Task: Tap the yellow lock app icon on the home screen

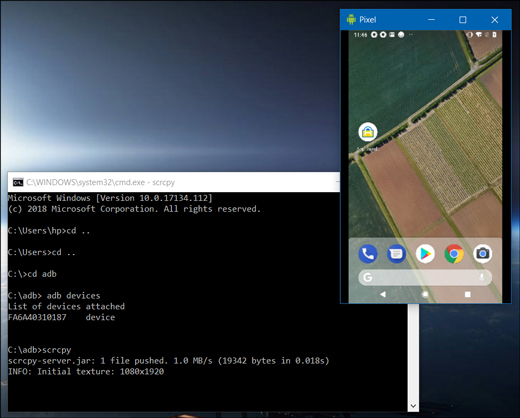Action: point(368,132)
